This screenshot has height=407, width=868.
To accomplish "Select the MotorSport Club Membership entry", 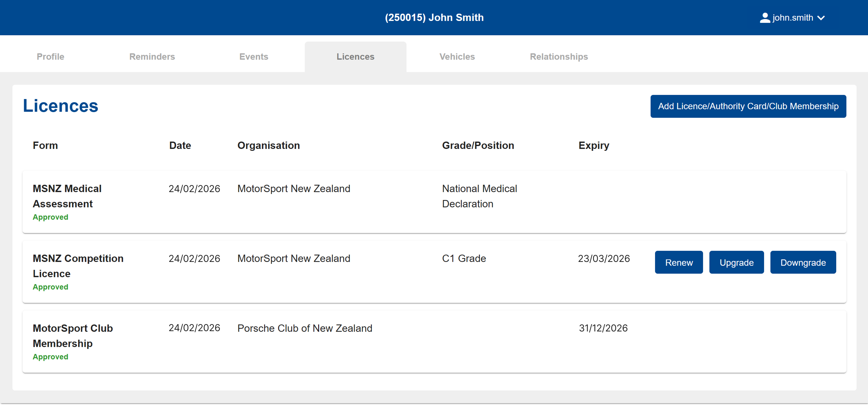I will pos(434,341).
